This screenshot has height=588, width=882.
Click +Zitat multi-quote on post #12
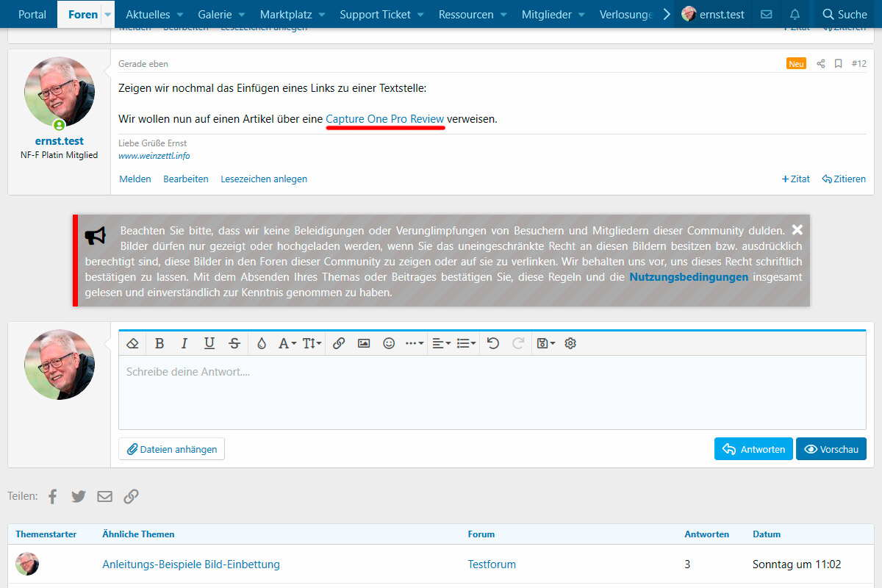pyautogui.click(x=796, y=179)
